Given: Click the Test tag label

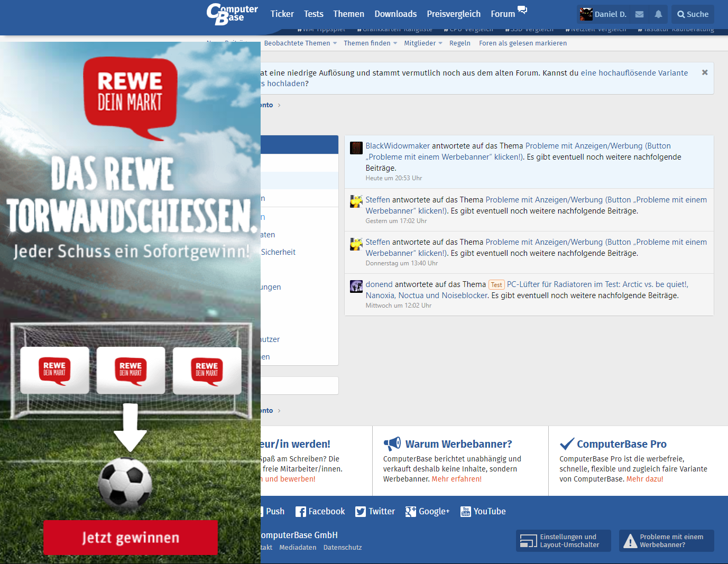Looking at the screenshot, I should pos(496,284).
